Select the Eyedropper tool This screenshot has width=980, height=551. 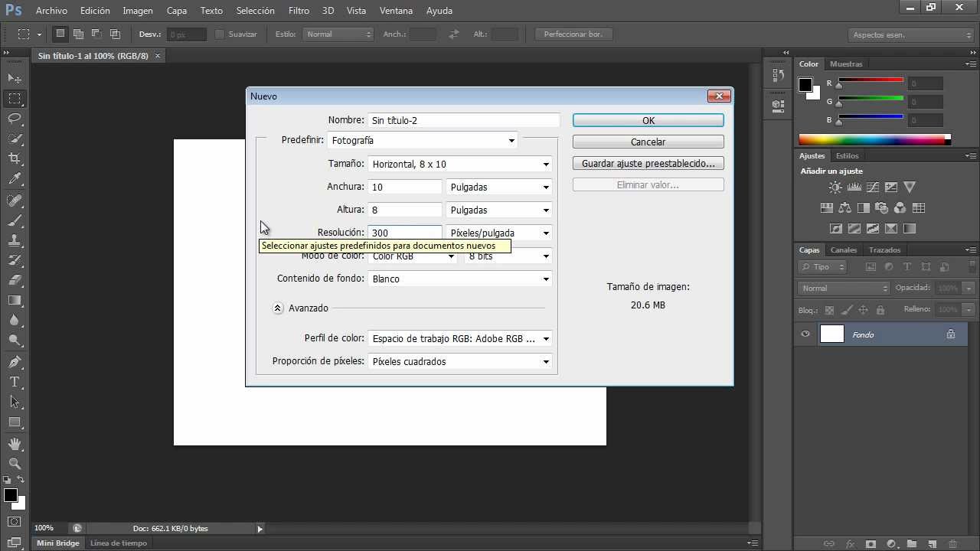15,179
